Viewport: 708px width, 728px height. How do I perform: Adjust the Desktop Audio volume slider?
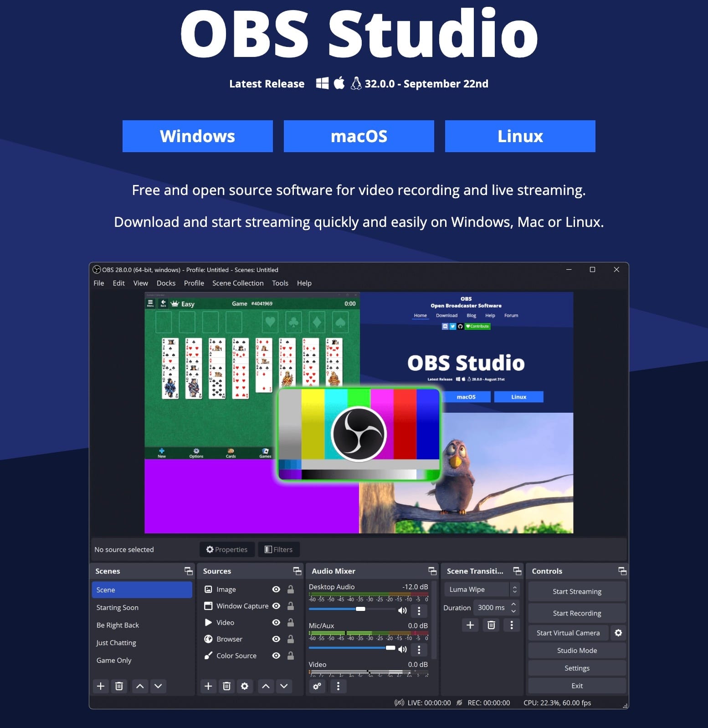point(360,609)
